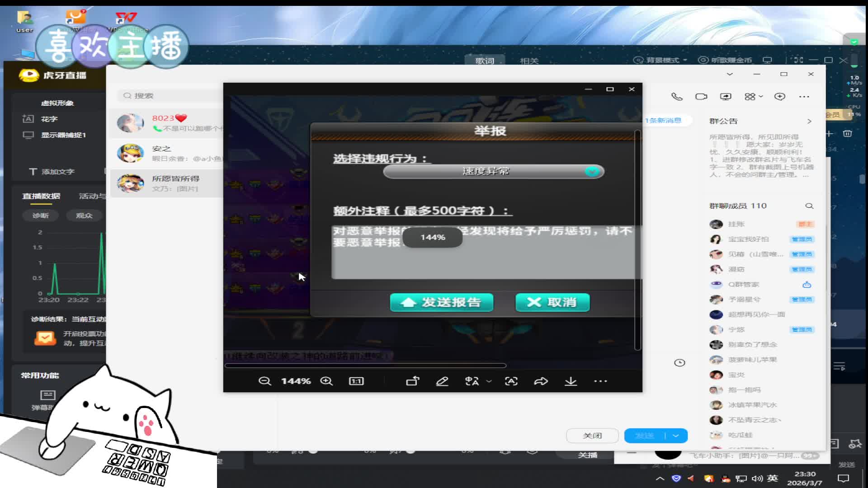The image size is (868, 488).
Task: Search group members with the magnifier icon
Action: pos(809,206)
